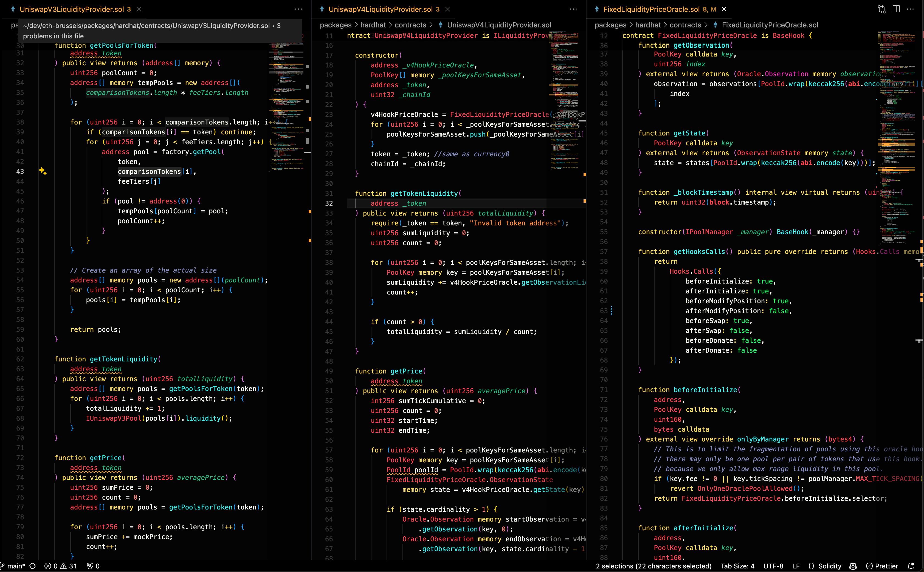
Task: Click line number 43 in the UniswapV3 editor
Action: click(x=20, y=171)
